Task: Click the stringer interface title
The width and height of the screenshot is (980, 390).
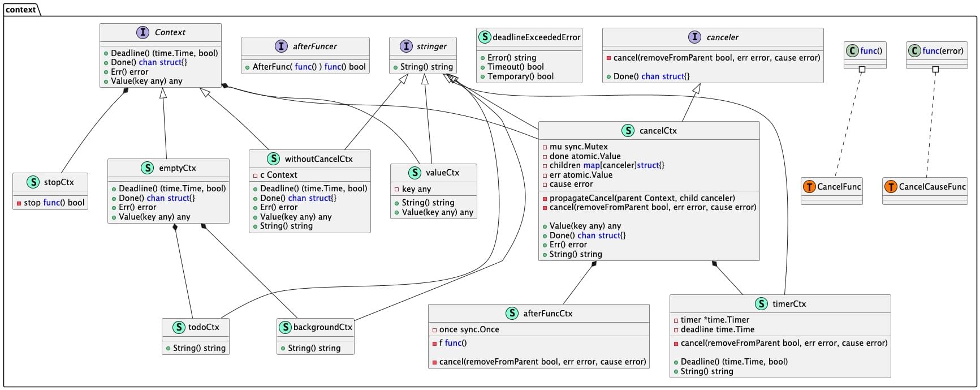Action: [x=431, y=46]
